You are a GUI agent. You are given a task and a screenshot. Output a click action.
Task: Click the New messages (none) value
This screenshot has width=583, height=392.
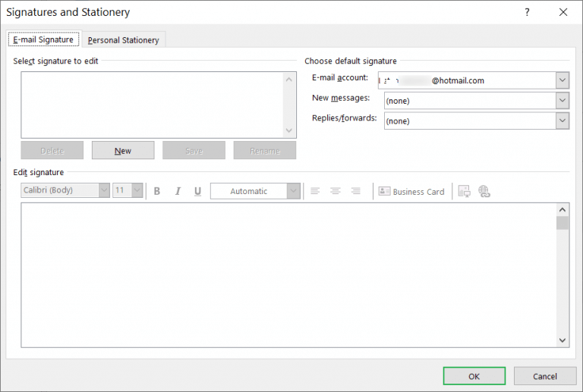tap(398, 101)
